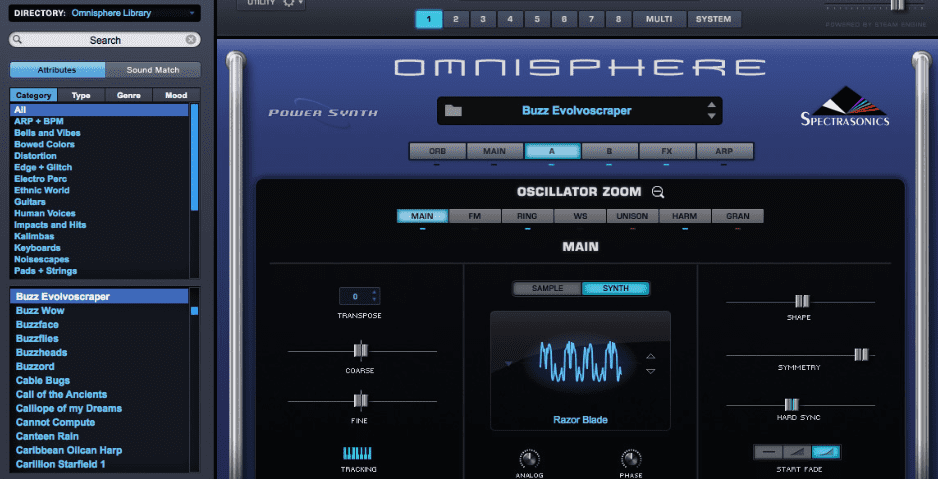Open the Type column filter

[x=81, y=95]
